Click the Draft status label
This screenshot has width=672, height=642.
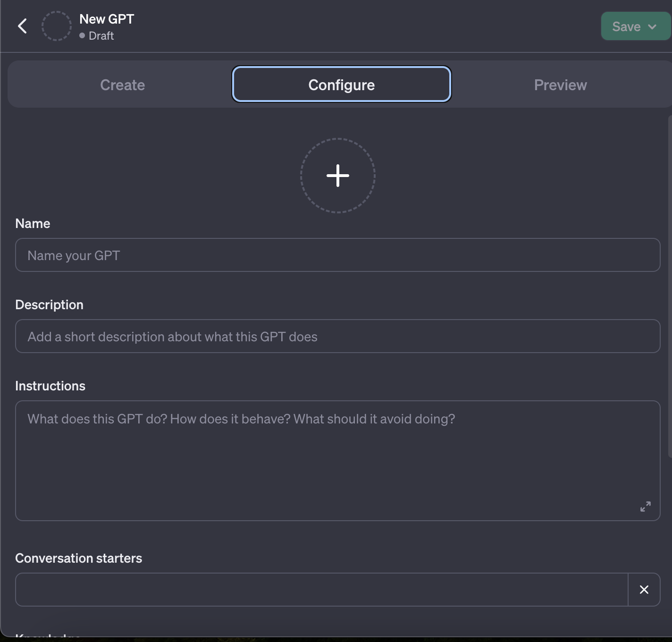pos(101,36)
